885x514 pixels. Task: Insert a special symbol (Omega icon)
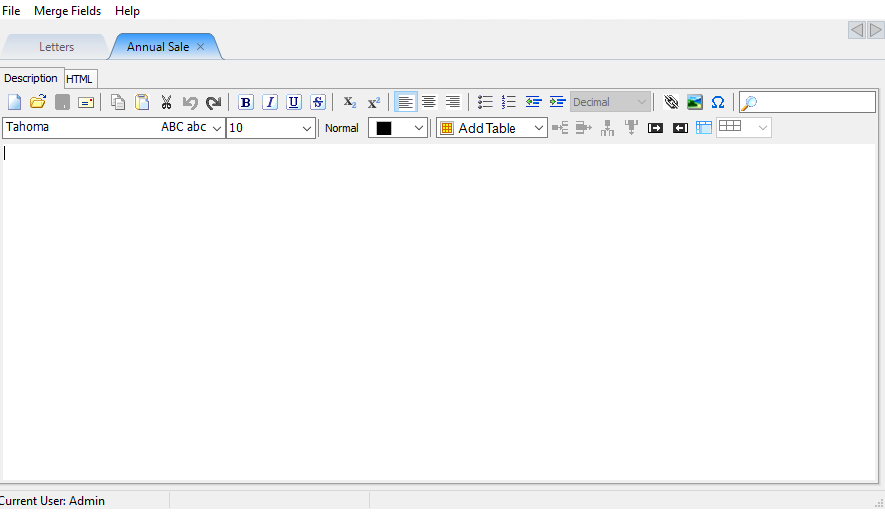tap(718, 102)
